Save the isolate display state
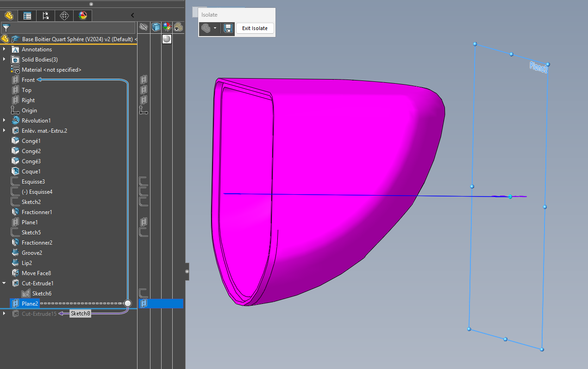Image resolution: width=588 pixels, height=369 pixels. 228,28
